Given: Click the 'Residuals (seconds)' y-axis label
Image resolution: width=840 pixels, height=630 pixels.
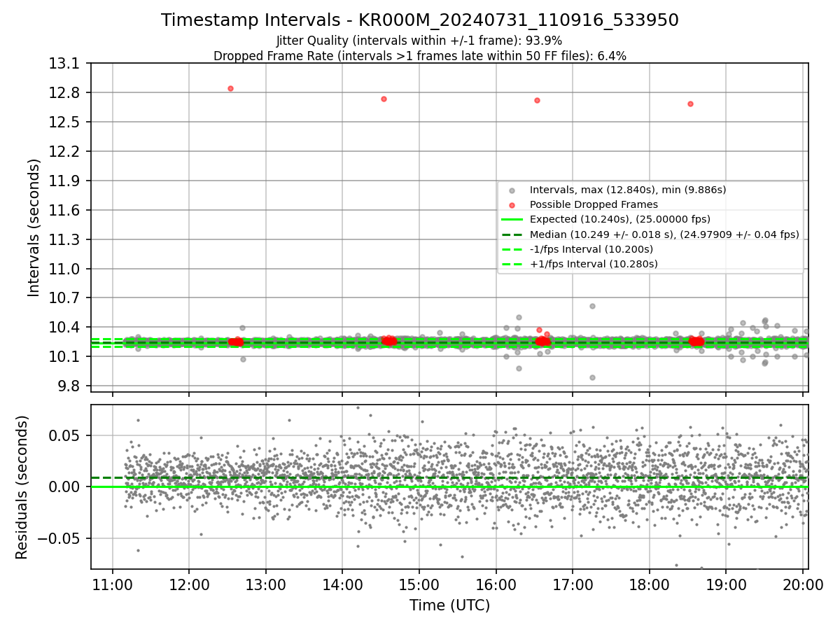Looking at the screenshot, I should (22, 487).
